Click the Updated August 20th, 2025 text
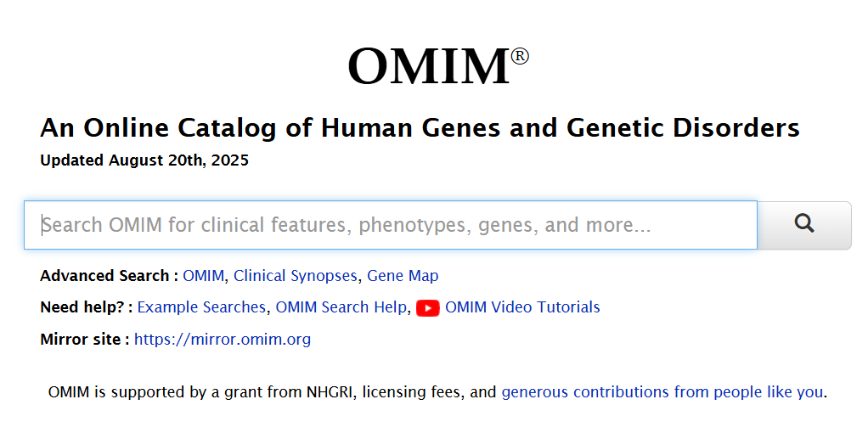Viewport: 868px width, 433px height. (x=144, y=160)
